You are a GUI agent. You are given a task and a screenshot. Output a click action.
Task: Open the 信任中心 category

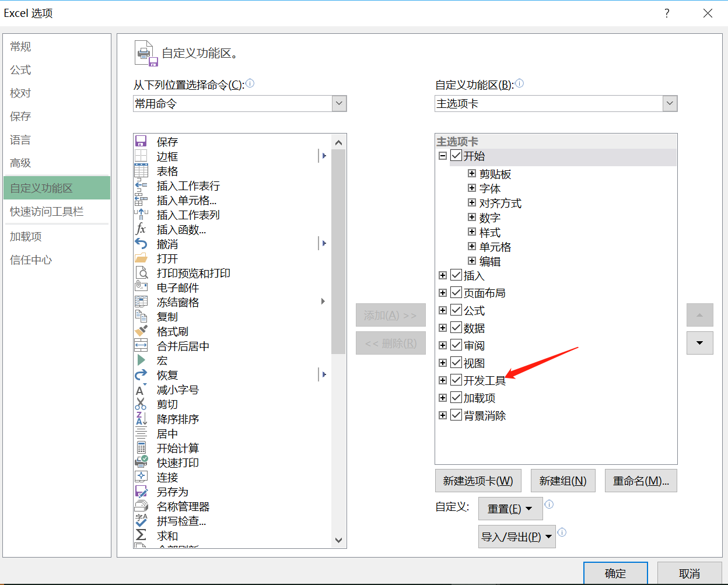57,260
